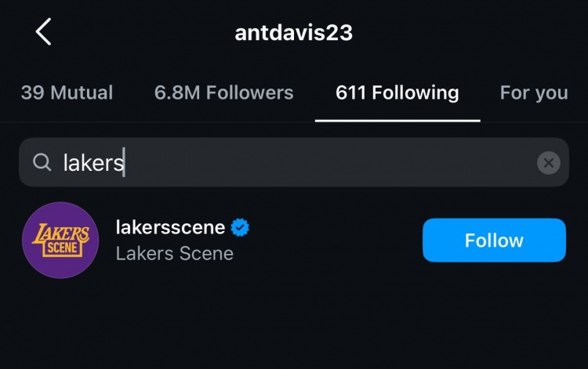Tap the yellow Lakers Scene logo text
The width and height of the screenshot is (588, 369).
[x=60, y=240]
